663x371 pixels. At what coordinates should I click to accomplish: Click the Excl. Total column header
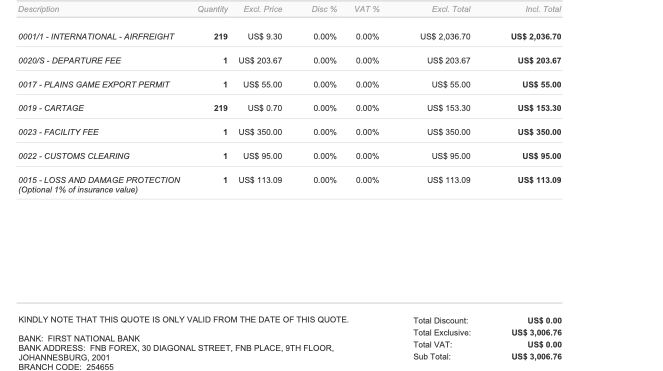(451, 9)
